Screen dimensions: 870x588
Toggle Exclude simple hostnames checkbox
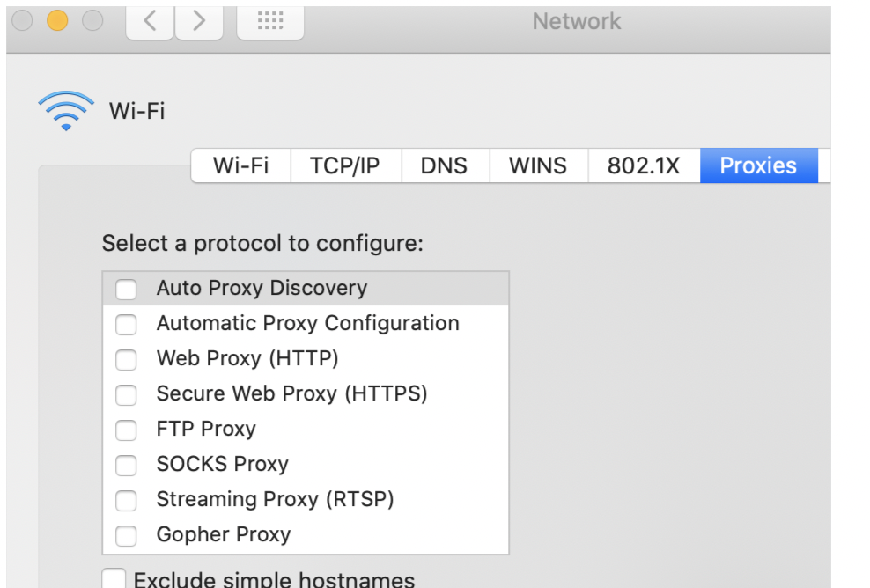tap(114, 579)
